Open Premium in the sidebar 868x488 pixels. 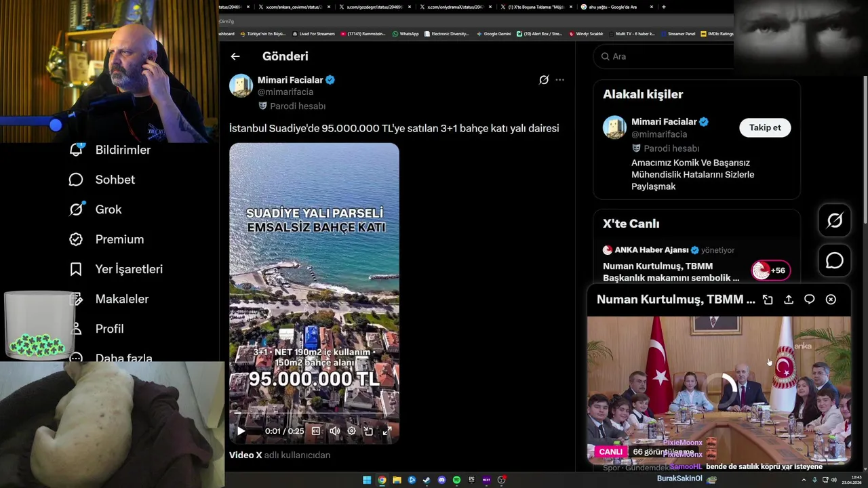pos(119,239)
